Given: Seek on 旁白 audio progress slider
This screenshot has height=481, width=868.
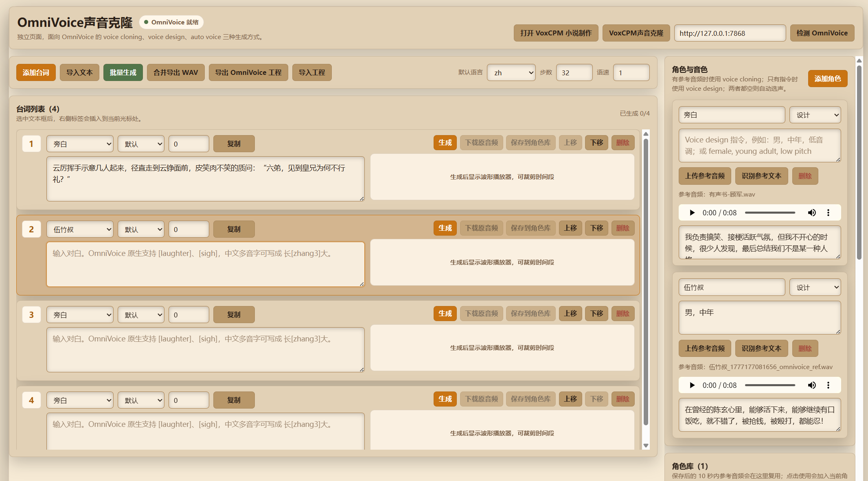Looking at the screenshot, I should 769,213.
